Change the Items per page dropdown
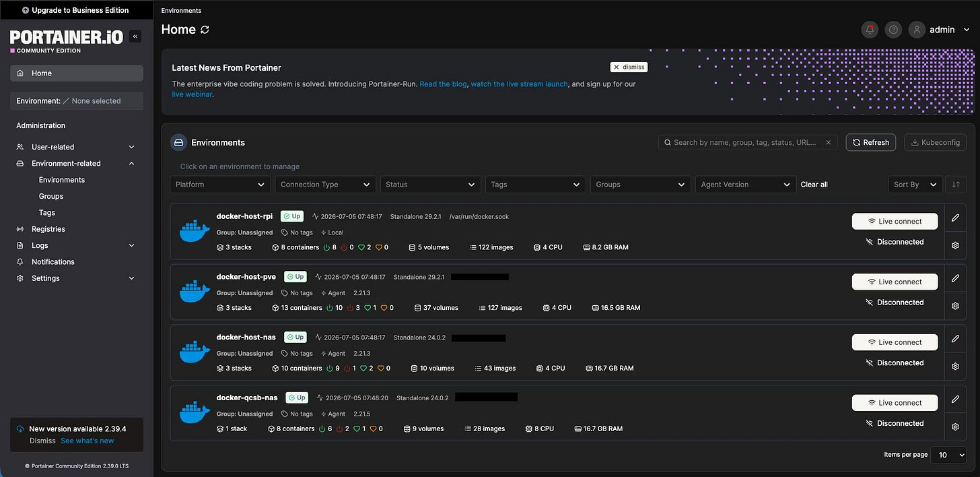The width and height of the screenshot is (980, 477). (948, 455)
